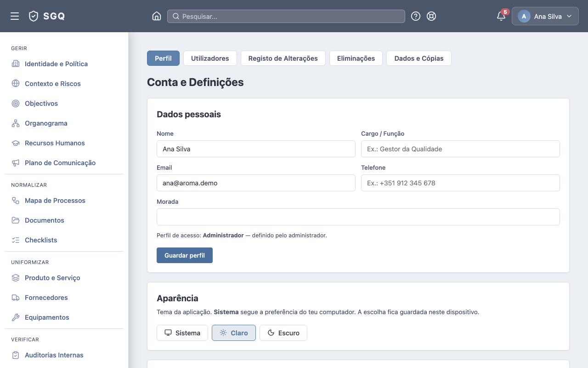Click Plano de Comunicação megaphone icon
The width and height of the screenshot is (588, 368).
point(16,163)
